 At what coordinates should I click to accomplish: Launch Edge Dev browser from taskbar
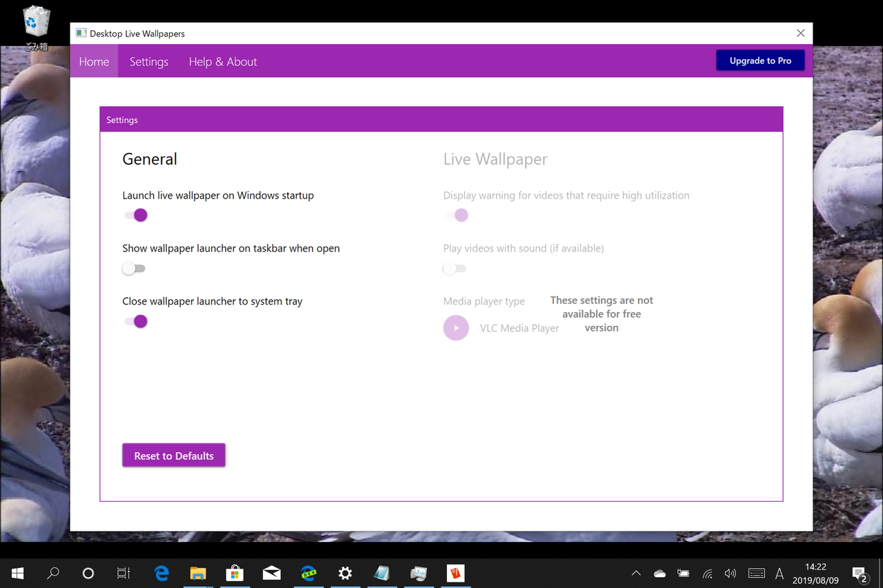(308, 573)
